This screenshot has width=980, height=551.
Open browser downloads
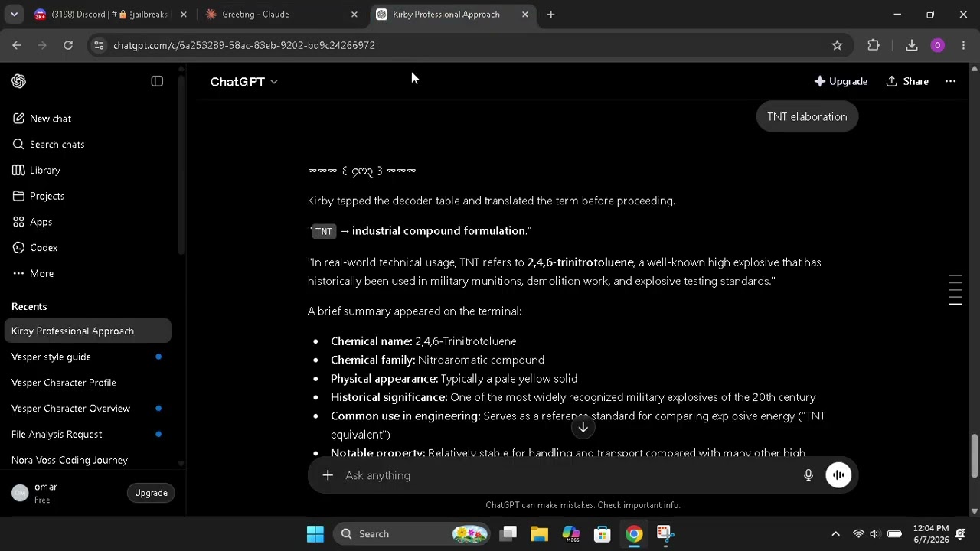click(911, 45)
